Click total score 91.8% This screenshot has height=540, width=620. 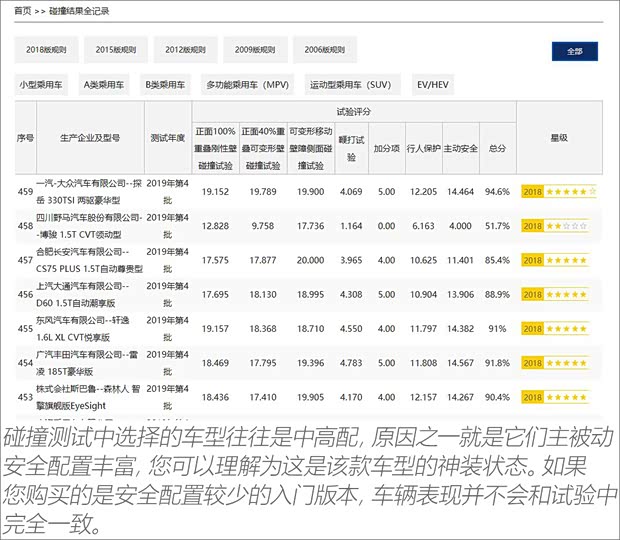point(497,363)
